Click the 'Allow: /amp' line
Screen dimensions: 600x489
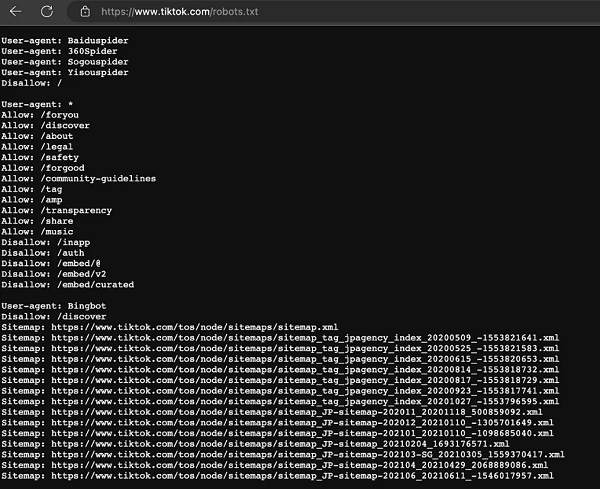pos(31,200)
